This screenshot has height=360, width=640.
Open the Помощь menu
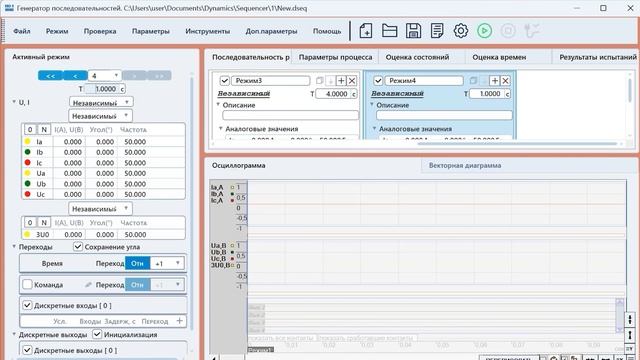tap(327, 31)
